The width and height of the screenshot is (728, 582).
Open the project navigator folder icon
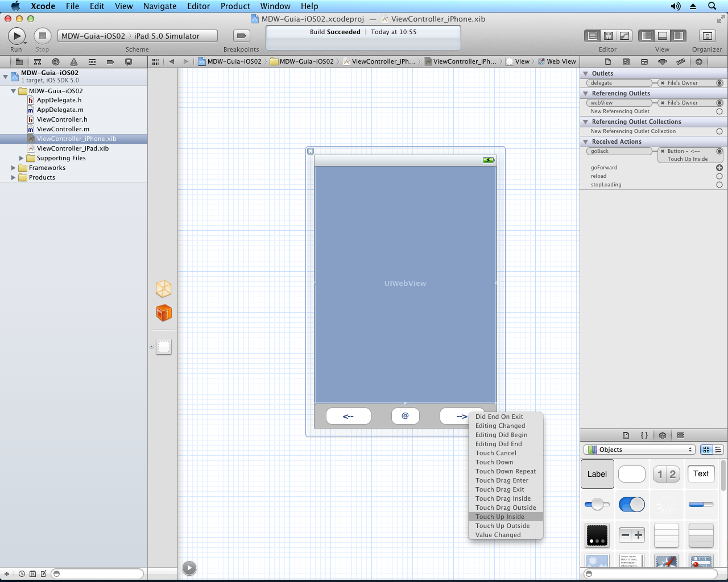coord(19,61)
